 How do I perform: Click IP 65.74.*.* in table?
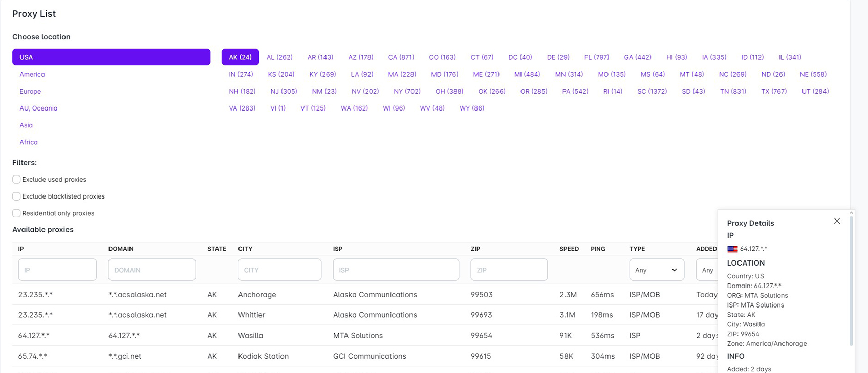[33, 356]
